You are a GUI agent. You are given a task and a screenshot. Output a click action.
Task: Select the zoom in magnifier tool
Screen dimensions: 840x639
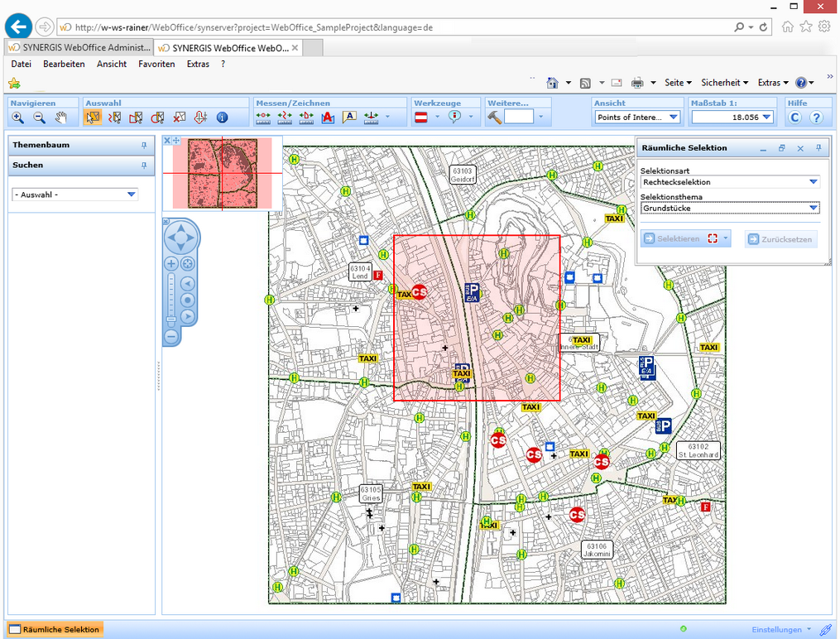click(x=18, y=118)
